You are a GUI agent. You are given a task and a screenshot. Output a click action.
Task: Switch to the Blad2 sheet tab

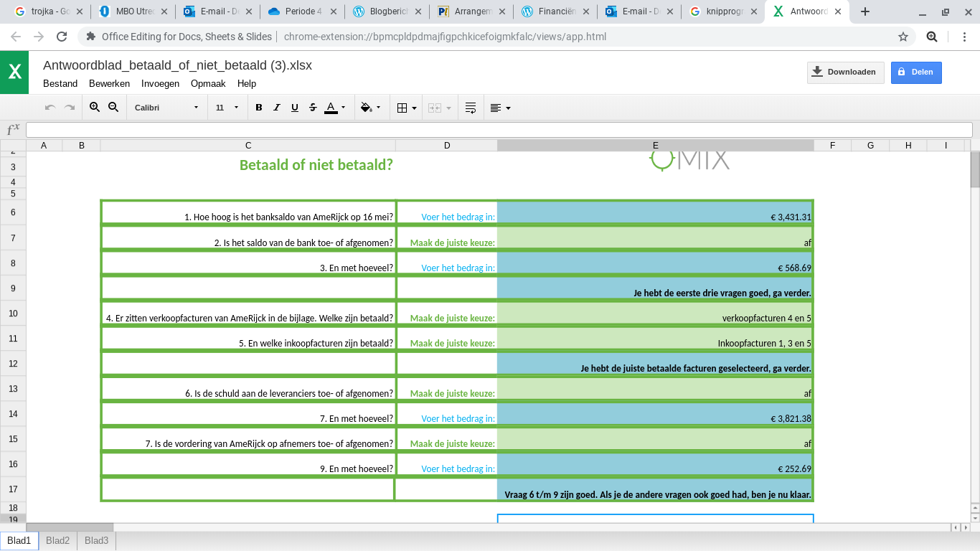point(57,541)
